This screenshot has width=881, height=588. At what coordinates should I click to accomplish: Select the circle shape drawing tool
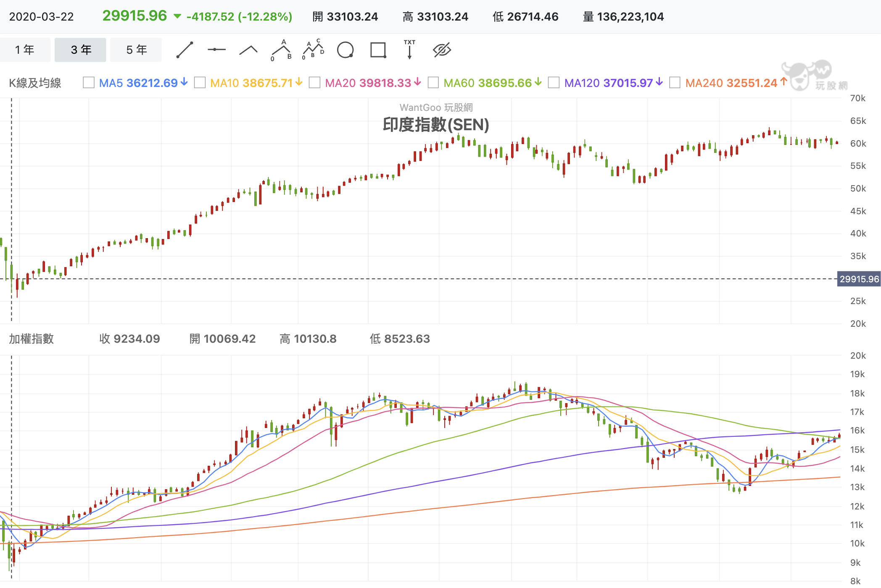click(346, 50)
